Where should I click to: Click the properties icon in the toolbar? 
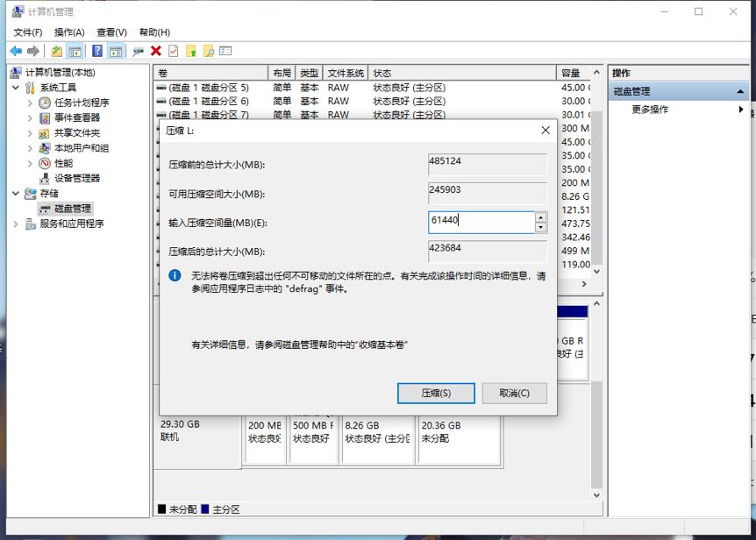tap(172, 50)
